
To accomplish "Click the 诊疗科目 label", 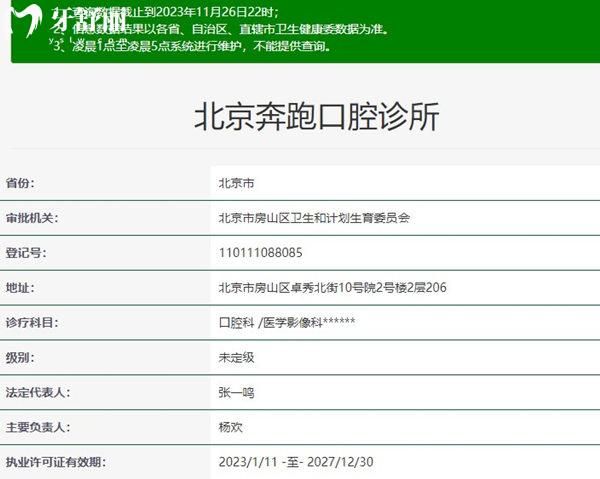I will [x=32, y=323].
